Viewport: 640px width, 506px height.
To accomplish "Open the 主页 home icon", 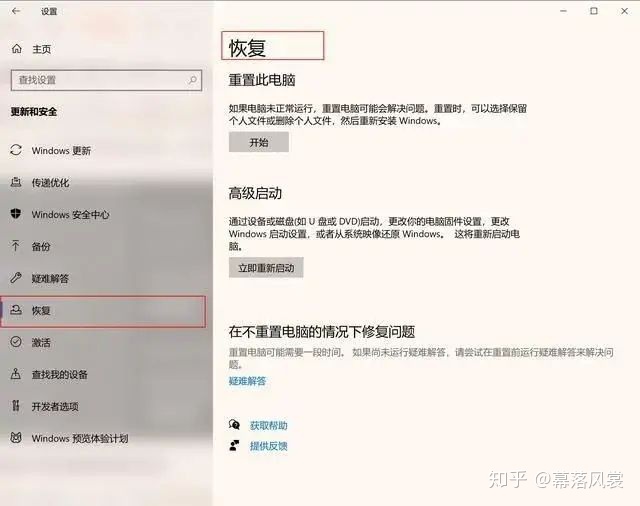I will pos(17,49).
